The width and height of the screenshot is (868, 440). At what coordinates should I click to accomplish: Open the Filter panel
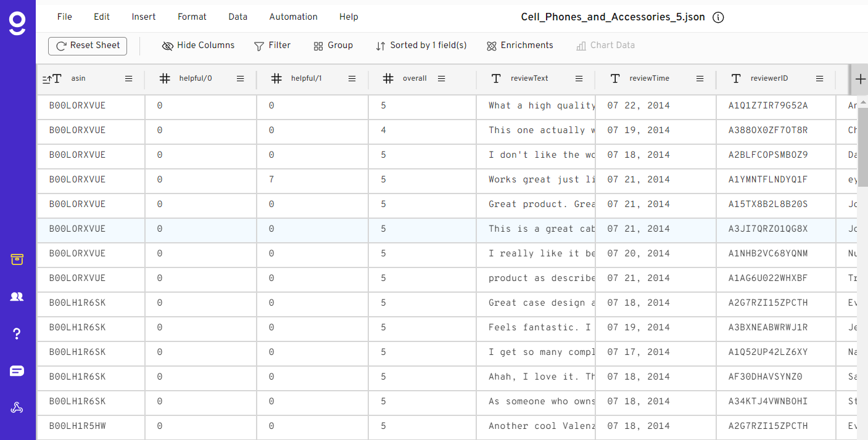pos(272,46)
